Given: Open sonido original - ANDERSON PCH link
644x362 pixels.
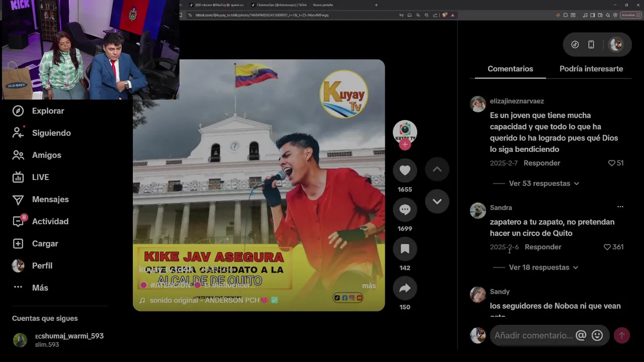Looking at the screenshot, I should pyautogui.click(x=209, y=300).
